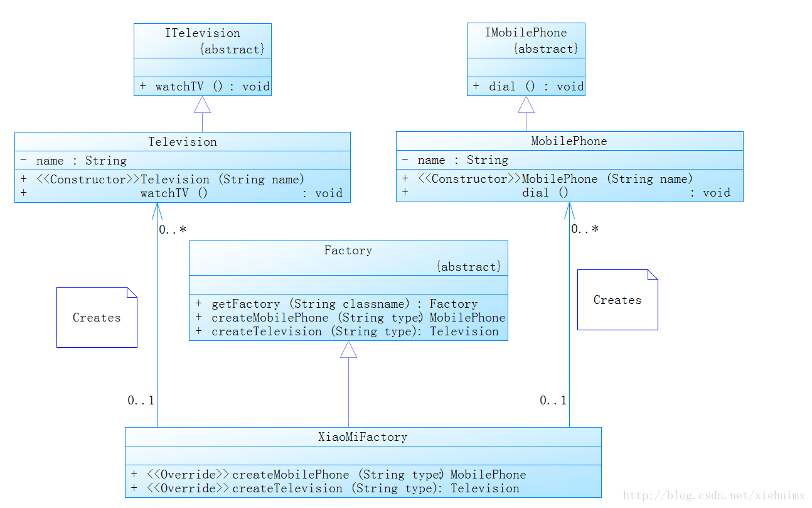Select dial () : void in IMobilePhone
The image size is (812, 508).
(x=528, y=87)
